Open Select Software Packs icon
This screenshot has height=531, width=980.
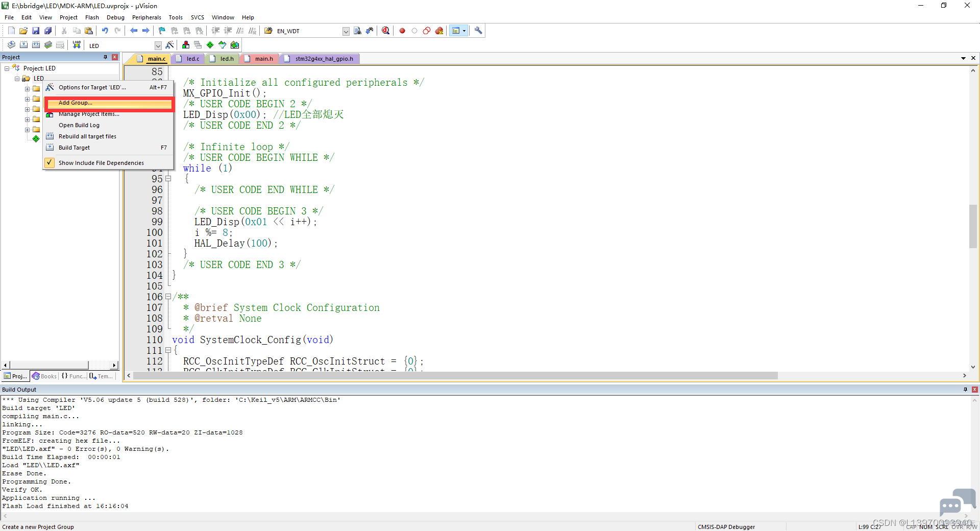(223, 45)
